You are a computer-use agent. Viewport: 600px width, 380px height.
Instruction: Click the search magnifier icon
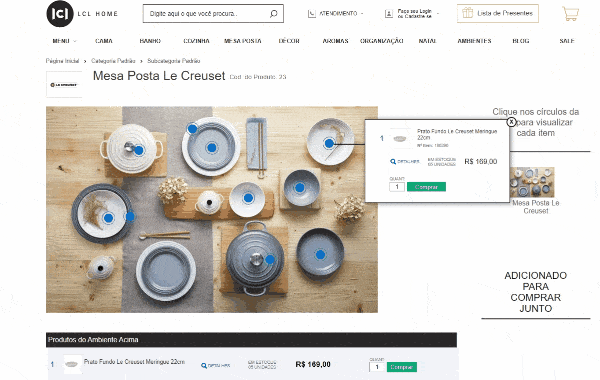[x=273, y=14]
